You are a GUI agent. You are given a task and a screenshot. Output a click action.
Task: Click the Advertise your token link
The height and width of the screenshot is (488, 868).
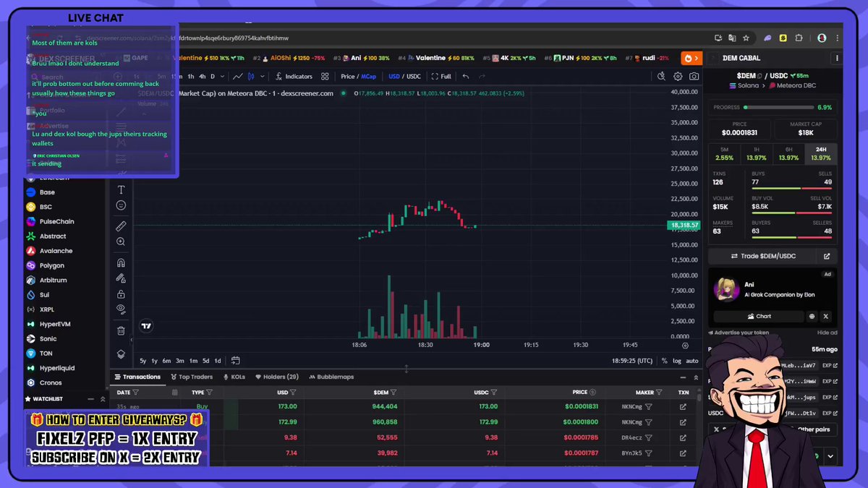point(739,333)
